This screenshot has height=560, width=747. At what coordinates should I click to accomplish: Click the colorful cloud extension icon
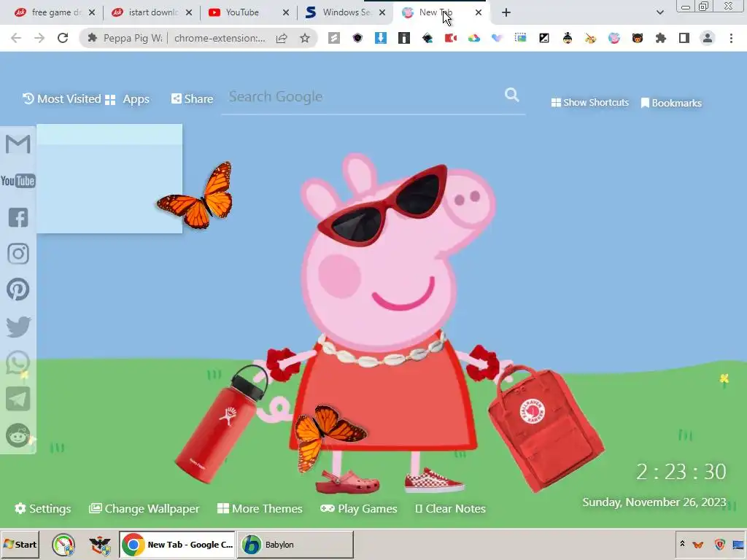[474, 38]
